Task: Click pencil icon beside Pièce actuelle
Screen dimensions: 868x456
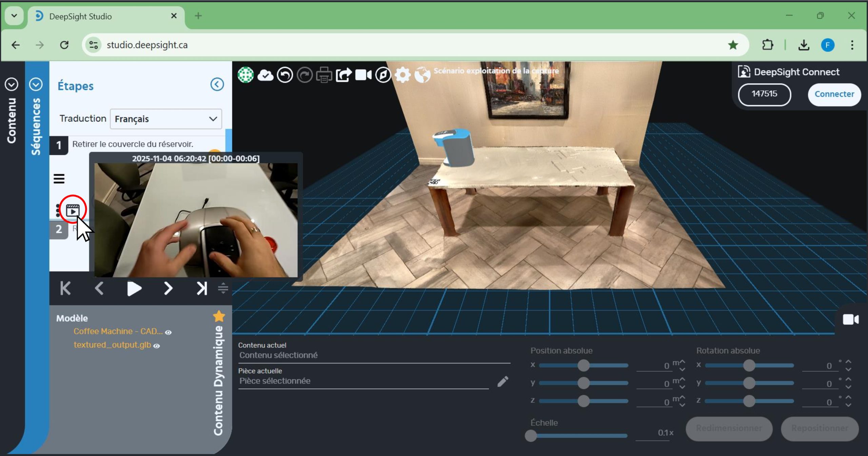Action: point(502,381)
